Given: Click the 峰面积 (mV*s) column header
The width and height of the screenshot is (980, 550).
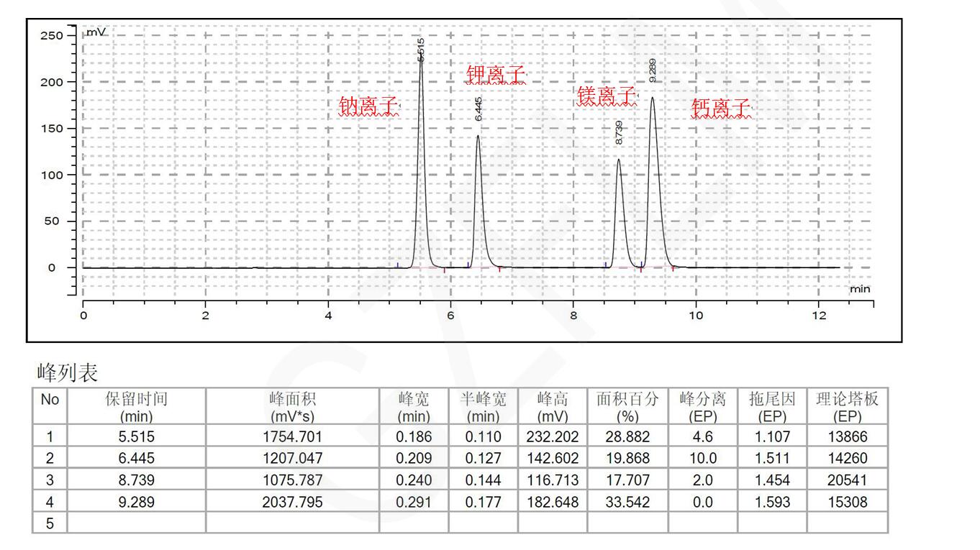Looking at the screenshot, I should (x=292, y=407).
